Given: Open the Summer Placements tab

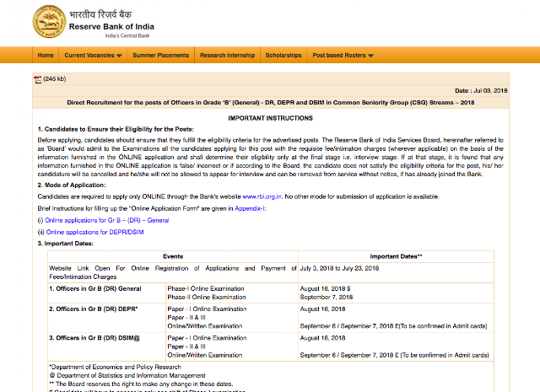Looking at the screenshot, I should point(161,55).
